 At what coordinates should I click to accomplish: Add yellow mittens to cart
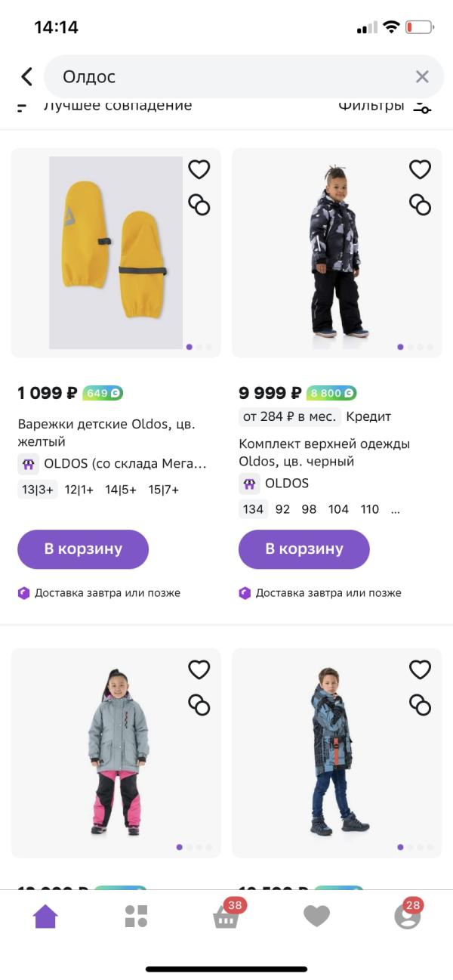[83, 549]
